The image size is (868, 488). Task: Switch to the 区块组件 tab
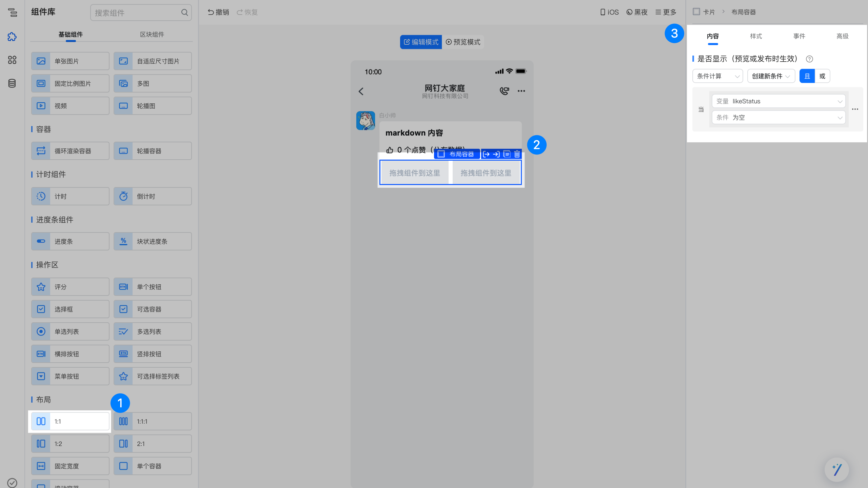pos(152,34)
